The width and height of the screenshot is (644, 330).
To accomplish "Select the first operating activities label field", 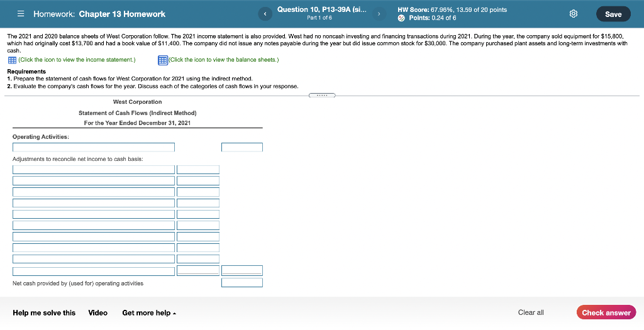I will [x=94, y=147].
